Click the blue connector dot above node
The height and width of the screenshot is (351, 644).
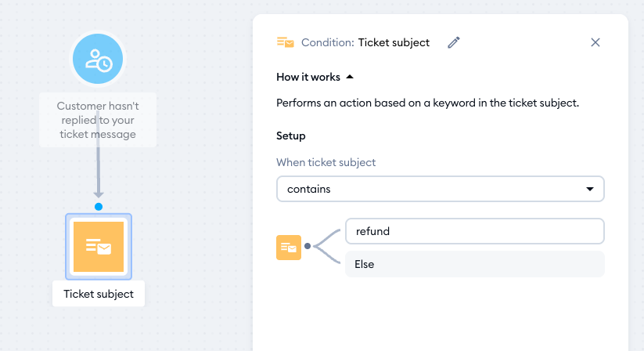click(99, 207)
